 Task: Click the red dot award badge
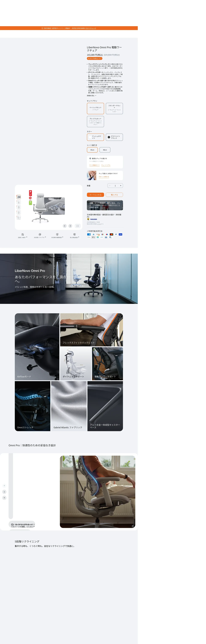[x=30, y=198]
